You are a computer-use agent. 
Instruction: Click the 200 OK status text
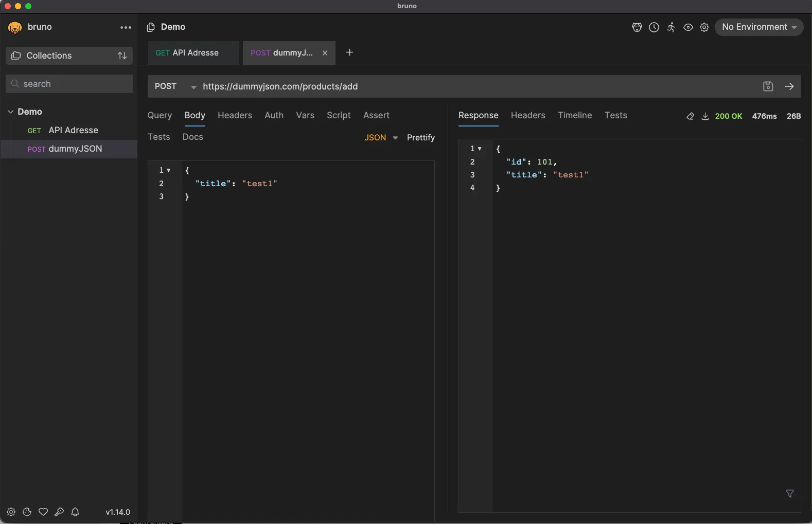pyautogui.click(x=729, y=116)
